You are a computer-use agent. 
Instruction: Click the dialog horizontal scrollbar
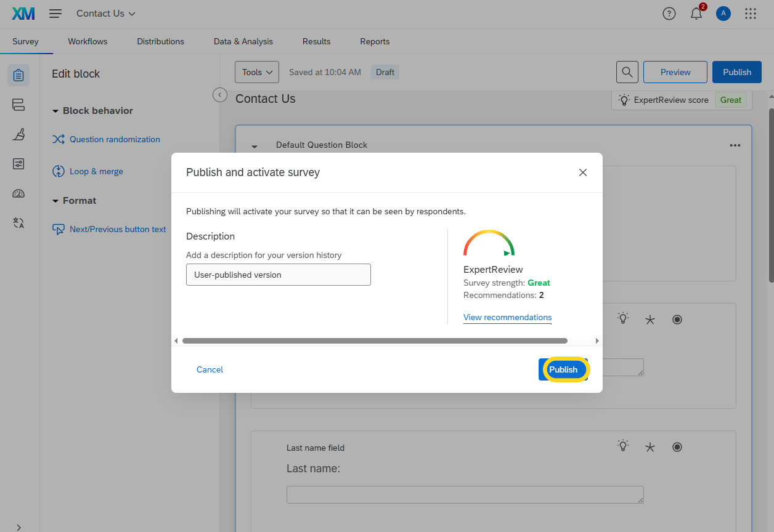tap(374, 341)
